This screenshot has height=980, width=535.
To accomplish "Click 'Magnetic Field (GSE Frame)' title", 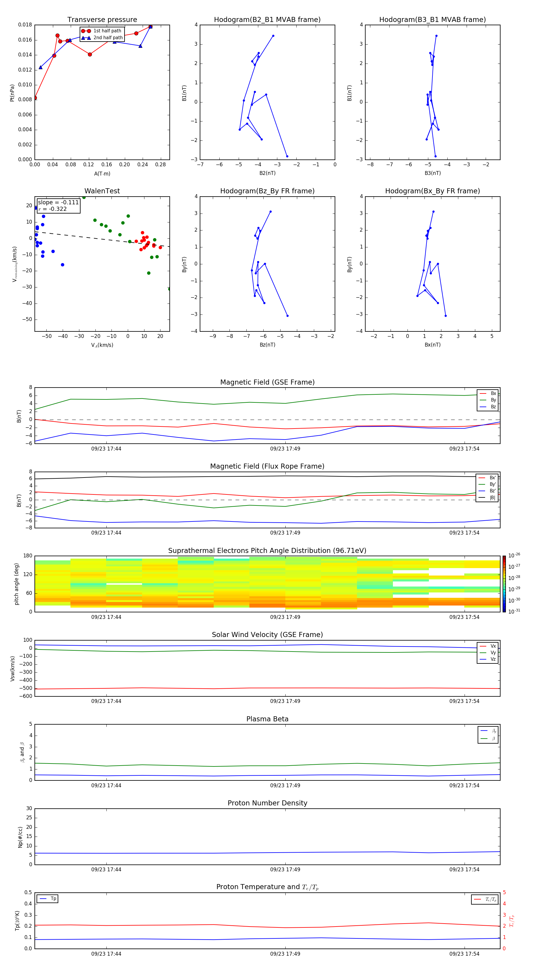I will [267, 382].
